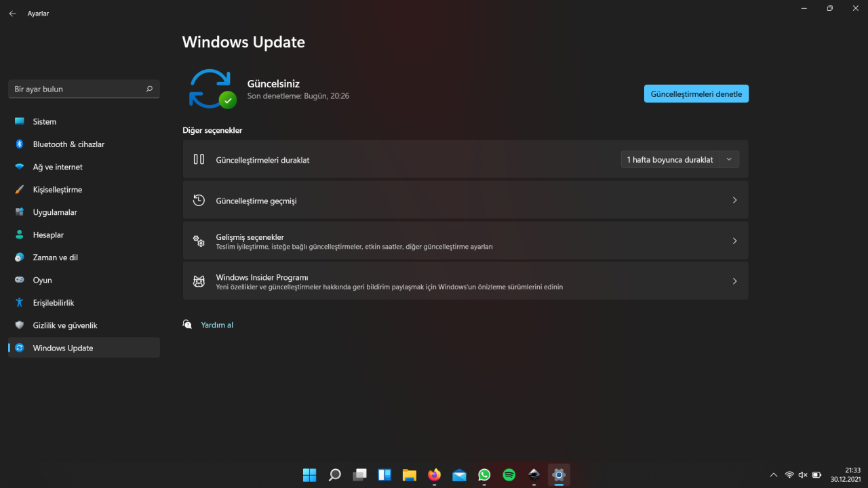Click the Uygulamalar apps icon
Screen dimensions: 868x488
[20, 212]
